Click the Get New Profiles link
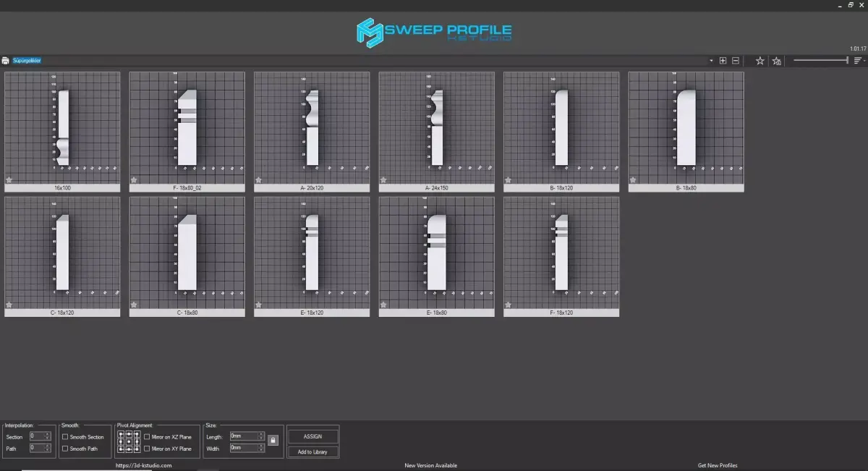Viewport: 868px width, 471px height. tap(718, 465)
